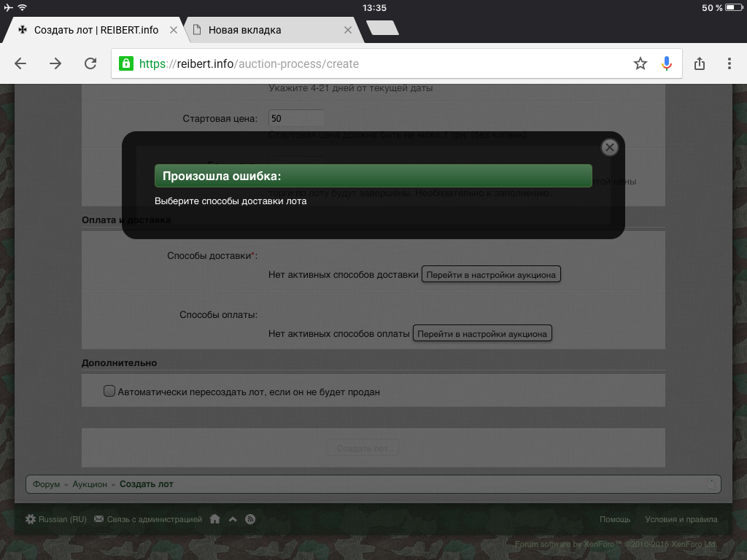Click the 'Аукцион' breadcrumb link
Screen dimensions: 747x560
coord(90,484)
